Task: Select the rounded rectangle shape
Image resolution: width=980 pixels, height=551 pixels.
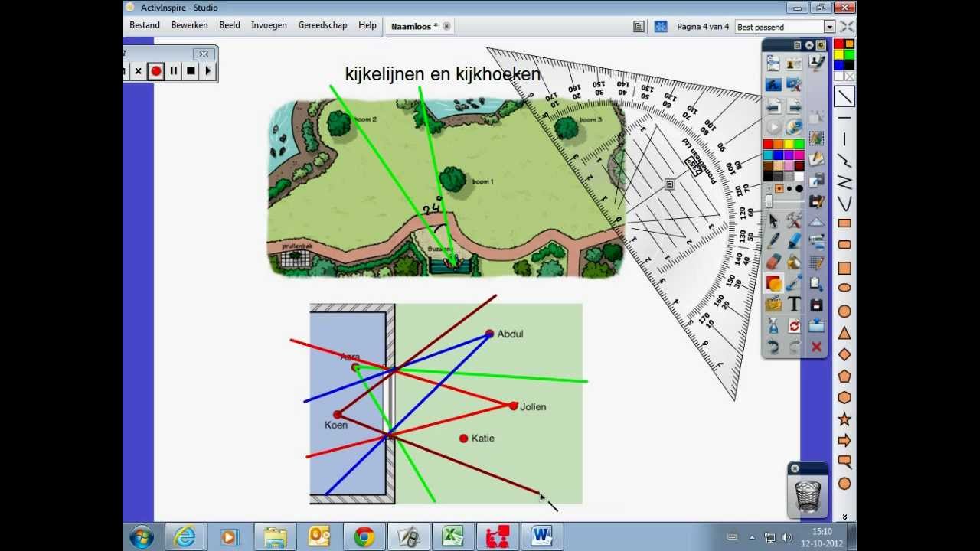Action: point(844,245)
